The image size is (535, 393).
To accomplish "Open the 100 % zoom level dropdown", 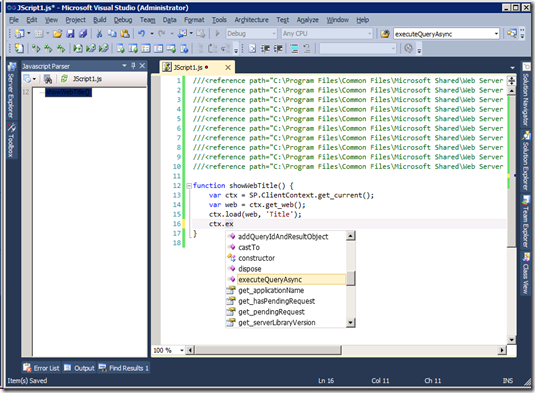I will [x=182, y=350].
